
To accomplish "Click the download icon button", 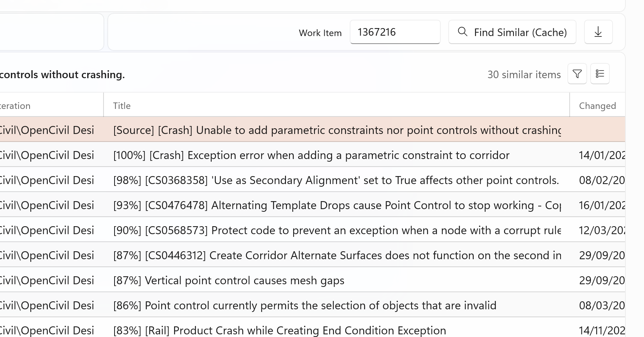I will click(598, 32).
